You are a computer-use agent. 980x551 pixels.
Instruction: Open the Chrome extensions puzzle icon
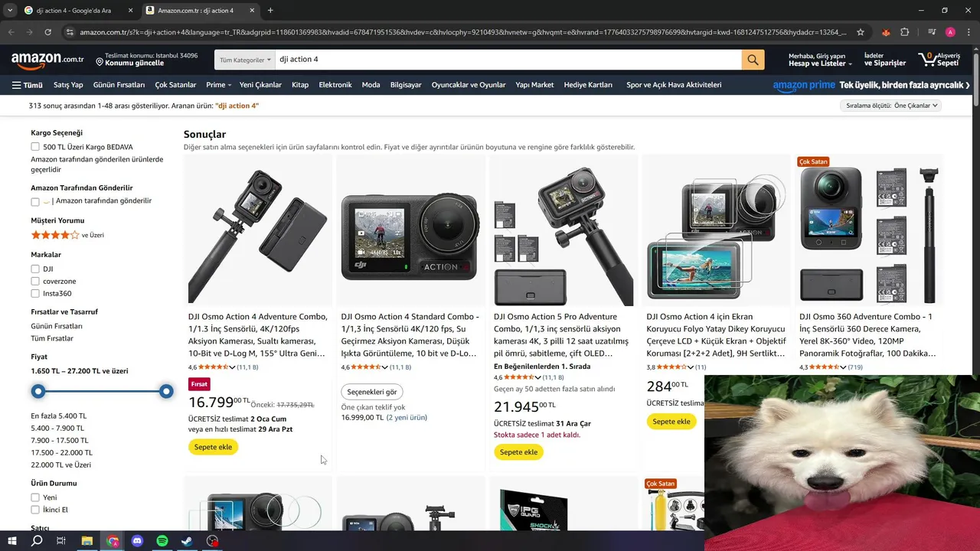[905, 32]
